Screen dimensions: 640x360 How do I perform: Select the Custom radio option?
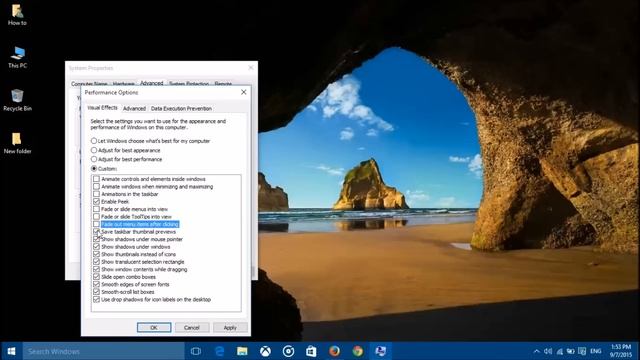point(104,169)
